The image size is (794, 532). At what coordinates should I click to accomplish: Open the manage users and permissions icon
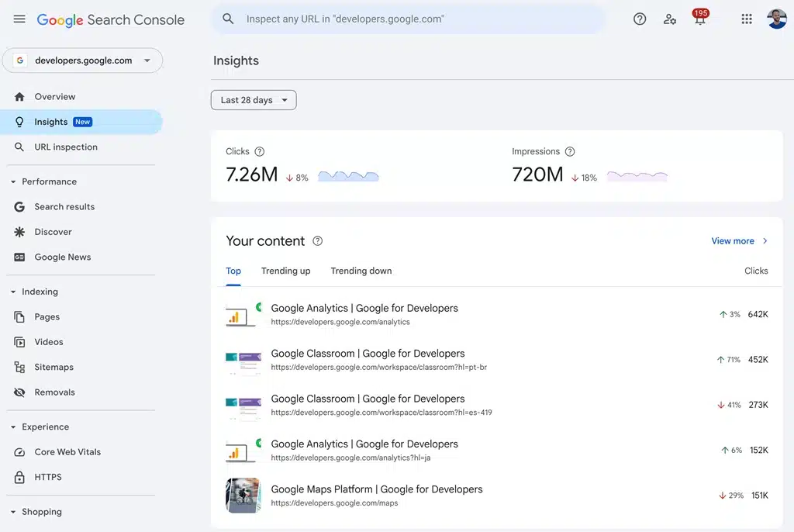tap(670, 19)
